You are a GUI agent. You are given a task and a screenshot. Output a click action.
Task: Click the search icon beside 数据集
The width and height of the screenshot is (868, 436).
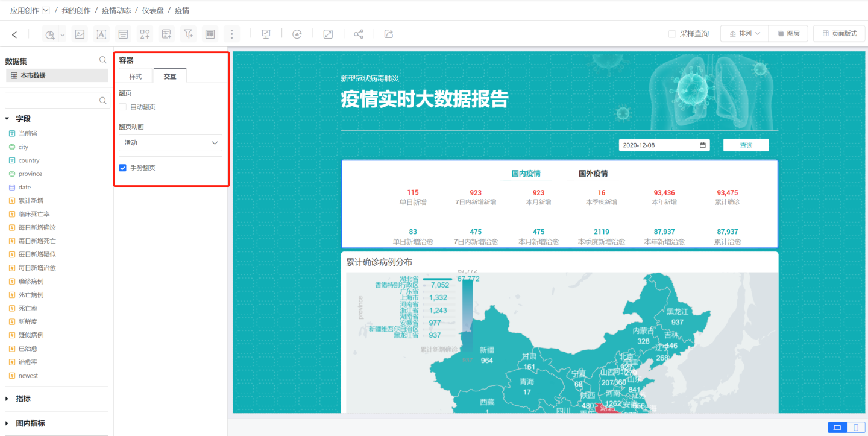pyautogui.click(x=103, y=60)
